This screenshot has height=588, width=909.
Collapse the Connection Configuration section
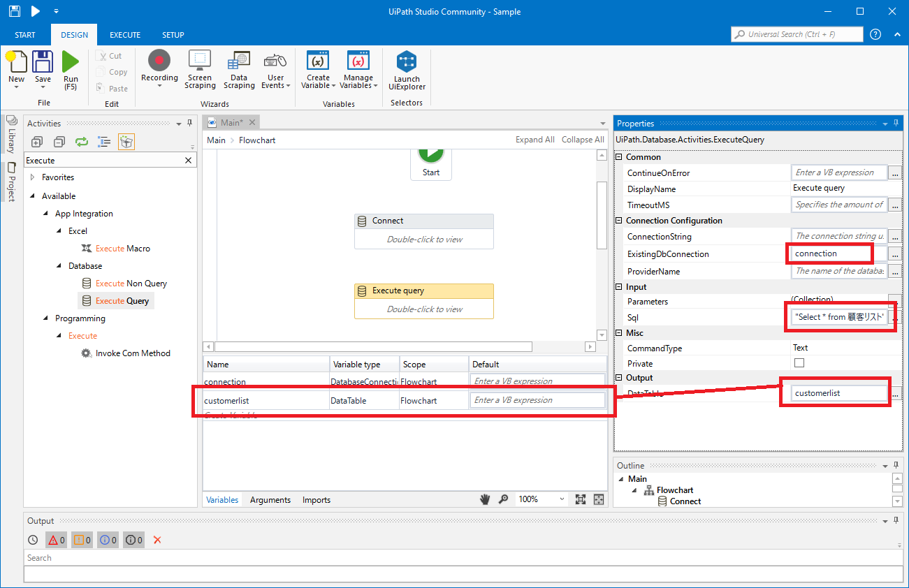point(619,221)
